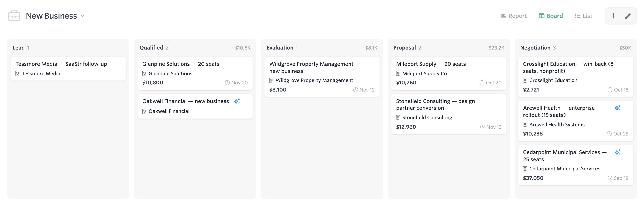Click the clock icon beside Nov 20
Screen dimensions: 644x208
(x=227, y=83)
